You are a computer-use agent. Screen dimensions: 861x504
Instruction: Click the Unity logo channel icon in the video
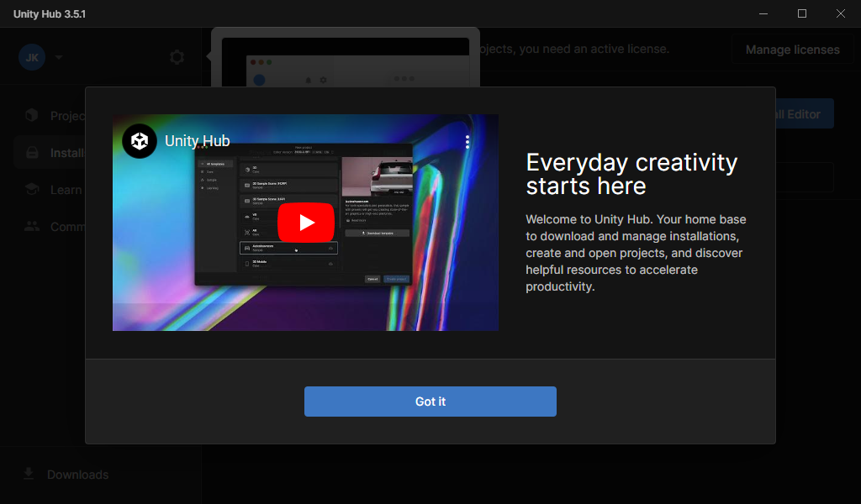click(140, 141)
